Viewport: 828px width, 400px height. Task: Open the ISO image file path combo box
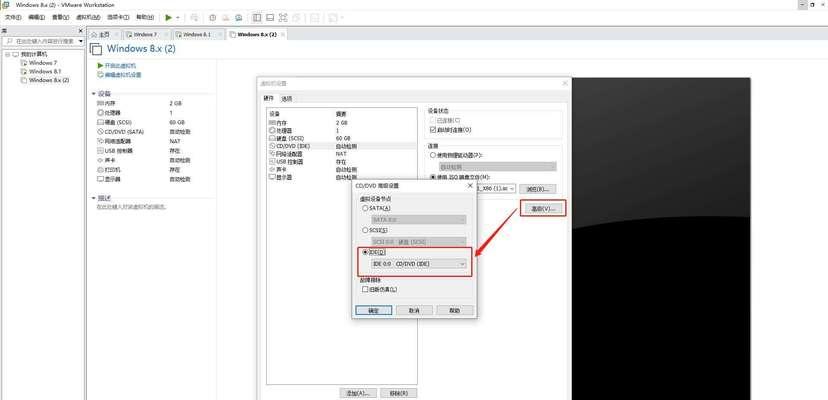tap(495, 189)
